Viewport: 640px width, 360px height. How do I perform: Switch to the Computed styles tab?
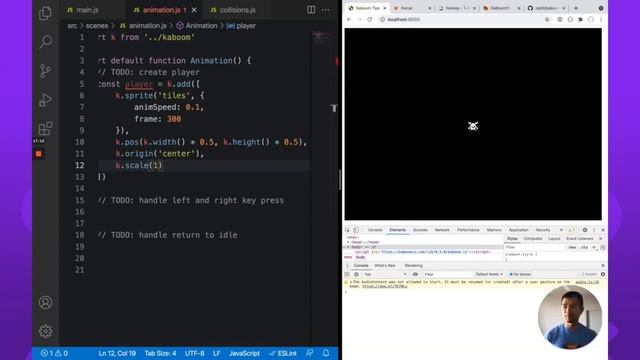(533, 239)
